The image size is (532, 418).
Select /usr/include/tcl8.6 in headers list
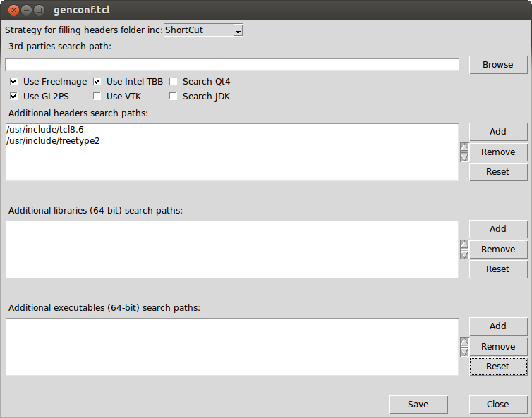[44, 130]
